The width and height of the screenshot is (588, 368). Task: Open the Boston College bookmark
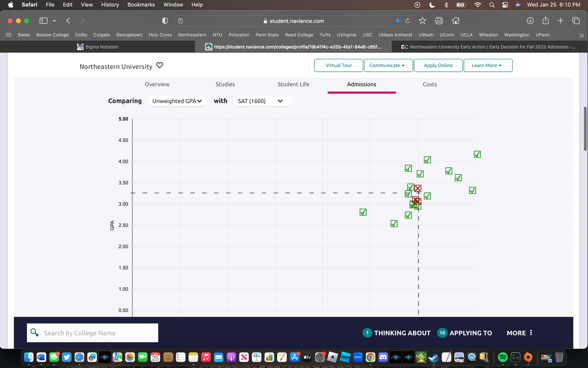(x=52, y=35)
